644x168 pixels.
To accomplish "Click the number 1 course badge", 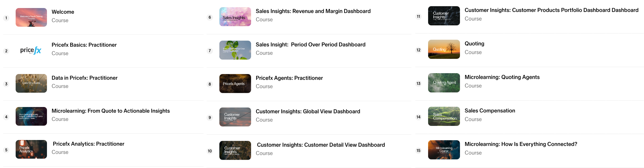I will [6, 18].
